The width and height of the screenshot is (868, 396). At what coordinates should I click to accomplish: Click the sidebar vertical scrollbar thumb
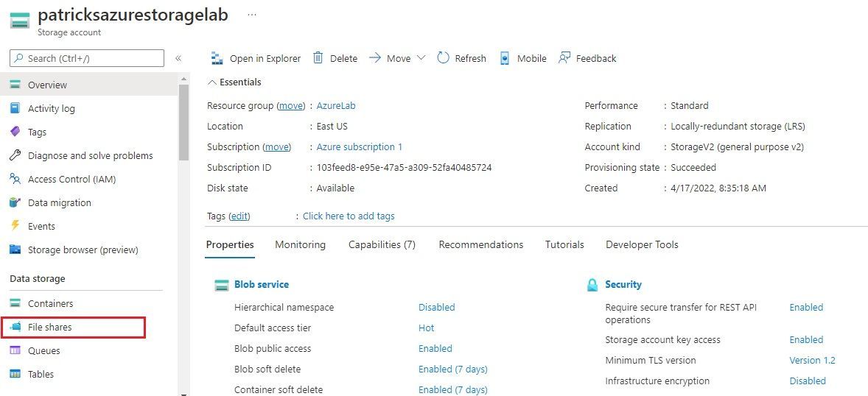tap(183, 123)
